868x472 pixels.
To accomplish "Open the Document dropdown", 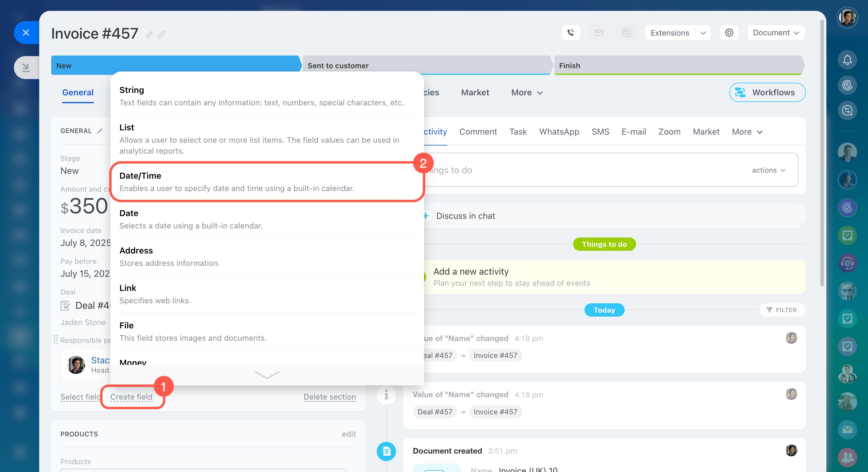I will pyautogui.click(x=776, y=33).
